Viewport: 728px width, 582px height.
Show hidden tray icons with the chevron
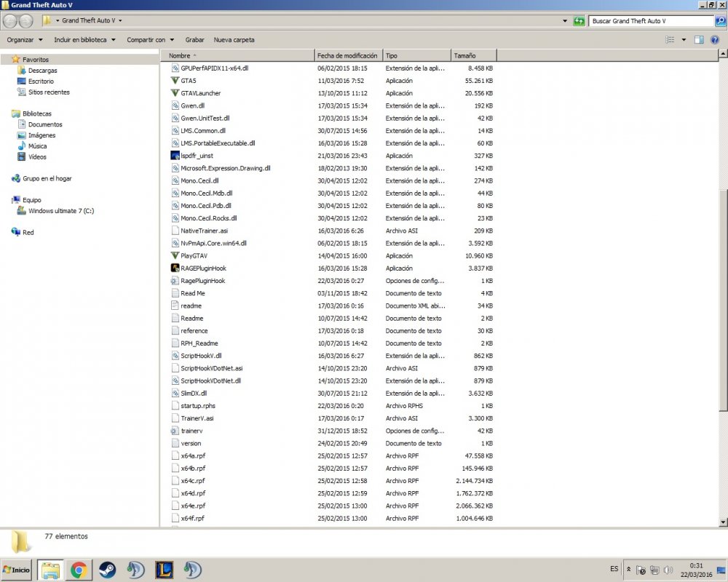629,570
